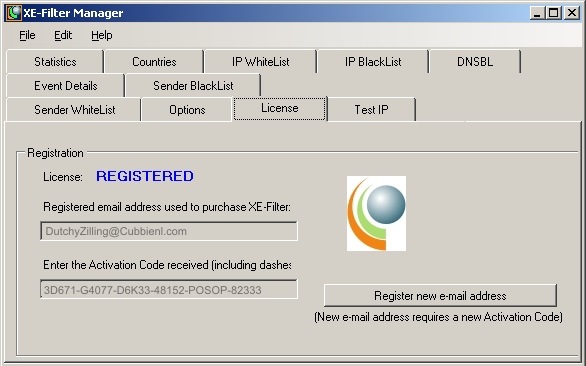This screenshot has height=366, width=586.
Task: Open the Test IP tab
Action: 371,110
